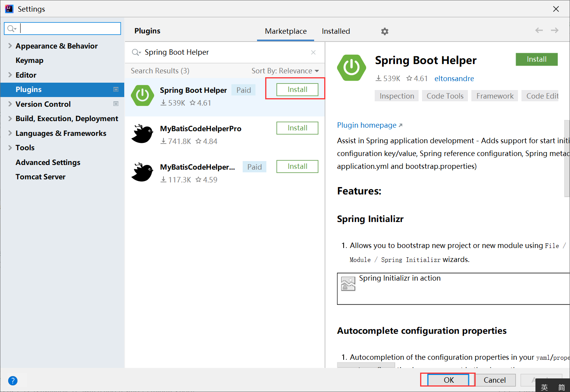Click the OK button
The height and width of the screenshot is (392, 570).
[449, 380]
